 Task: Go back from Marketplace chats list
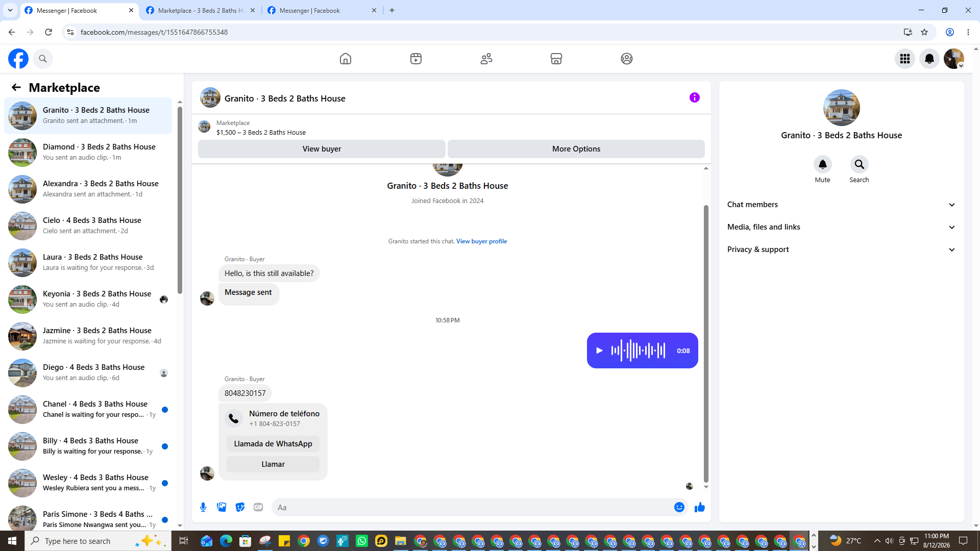pos(16,87)
